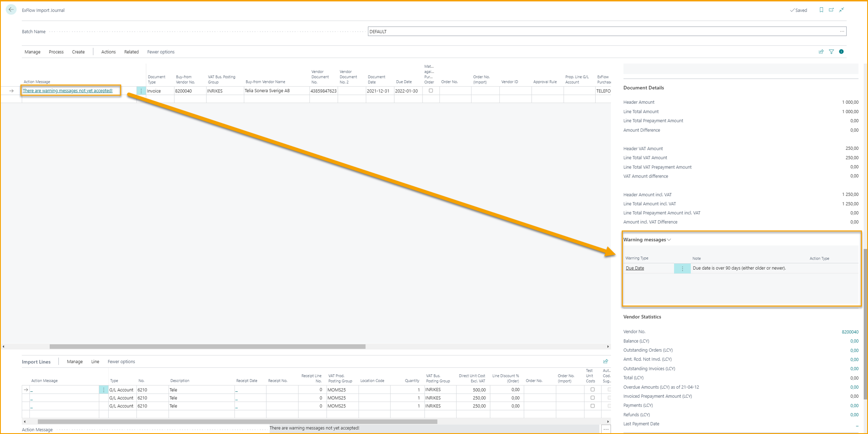Viewport: 868px width, 434px height.
Task: Click the Direct Unit Cost 500,00 cell
Action: pyautogui.click(x=473, y=390)
